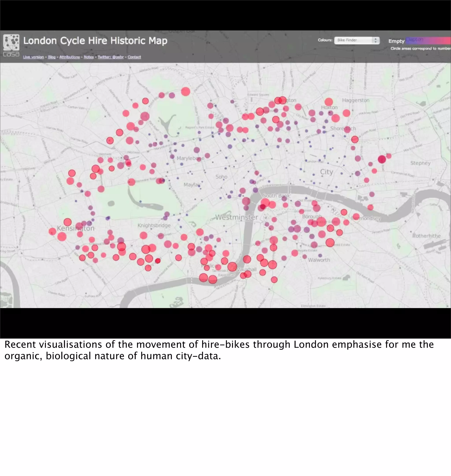Click the Hoxton map label
This screenshot has height=476, width=451.
[329, 107]
